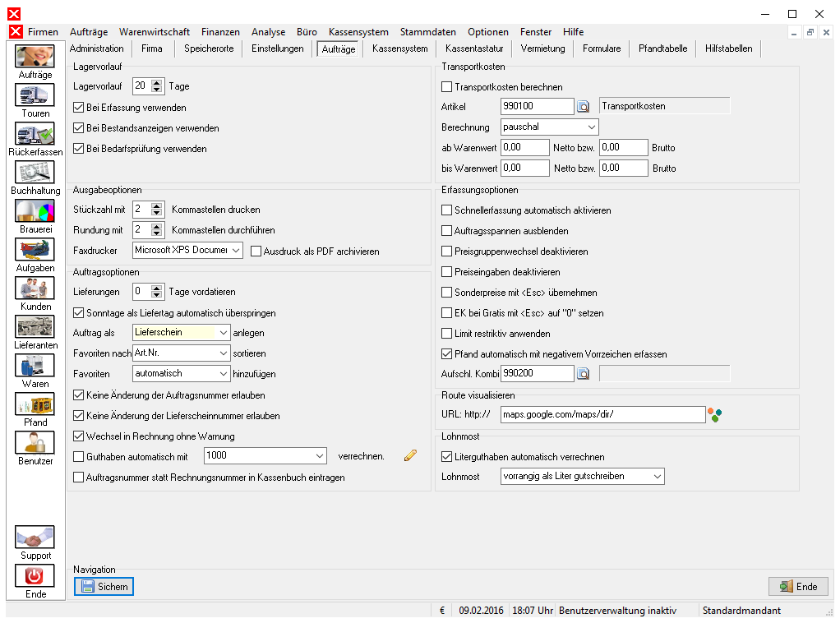Click the lookup icon next to Artikel 990100
The width and height of the screenshot is (840, 623).
tap(583, 107)
